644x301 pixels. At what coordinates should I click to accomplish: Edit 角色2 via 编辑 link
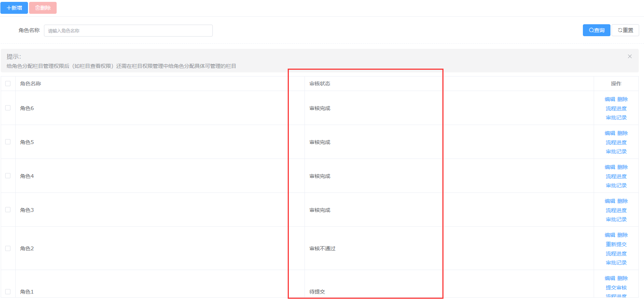[610, 235]
